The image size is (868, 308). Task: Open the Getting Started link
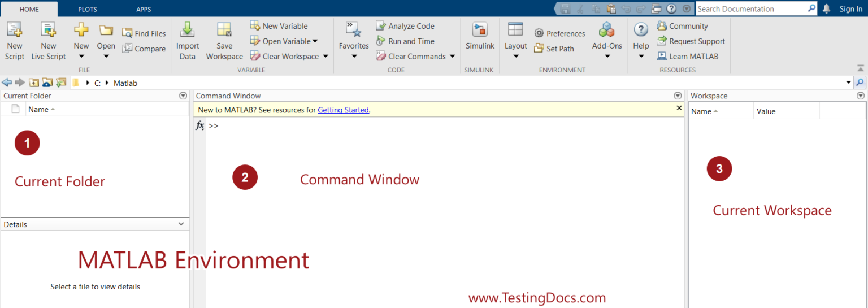343,110
